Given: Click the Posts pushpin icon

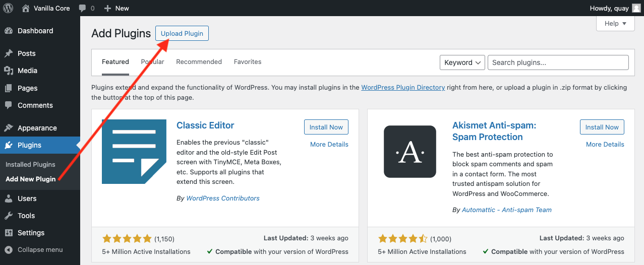Looking at the screenshot, I should coord(9,53).
